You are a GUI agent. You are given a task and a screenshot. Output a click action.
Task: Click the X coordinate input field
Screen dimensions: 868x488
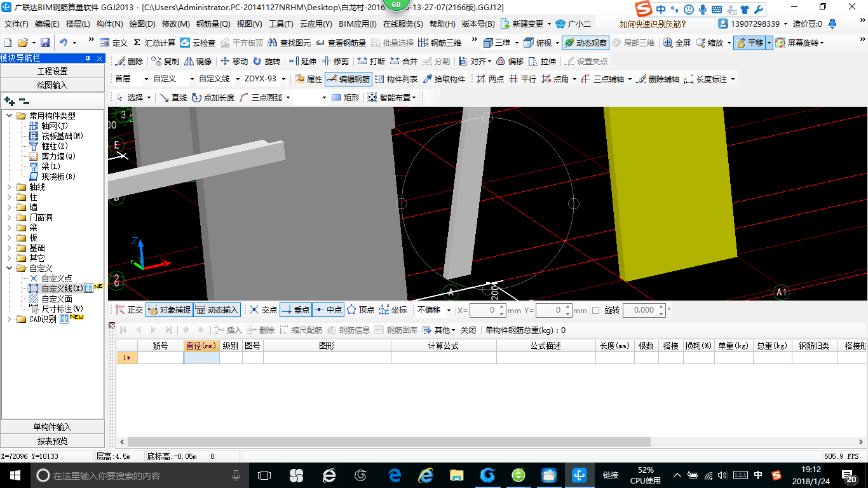[x=487, y=310]
